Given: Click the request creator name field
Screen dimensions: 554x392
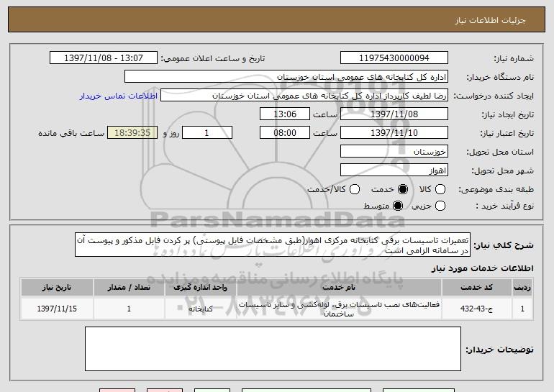Looking at the screenshot, I should coord(303,96).
